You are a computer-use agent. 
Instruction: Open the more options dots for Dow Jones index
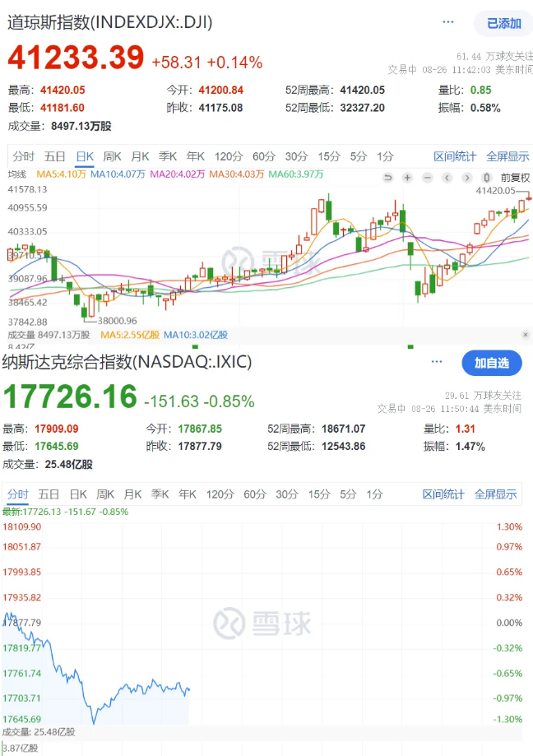point(448,21)
